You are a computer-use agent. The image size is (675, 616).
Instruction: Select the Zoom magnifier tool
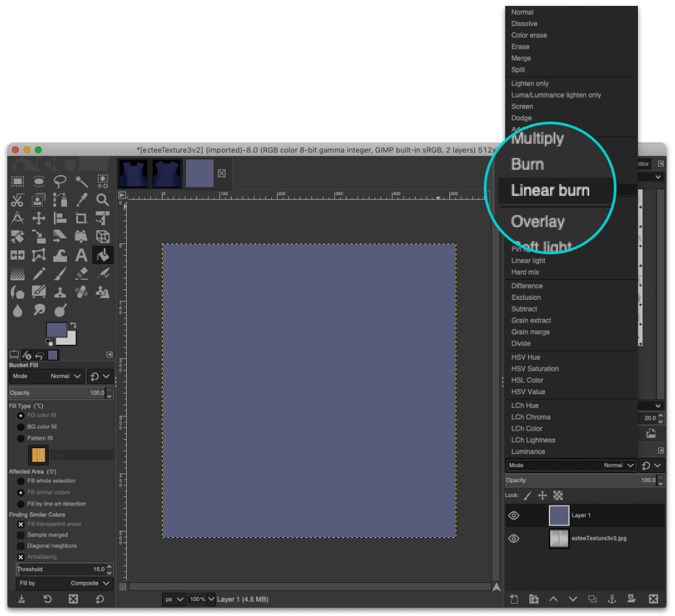103,200
